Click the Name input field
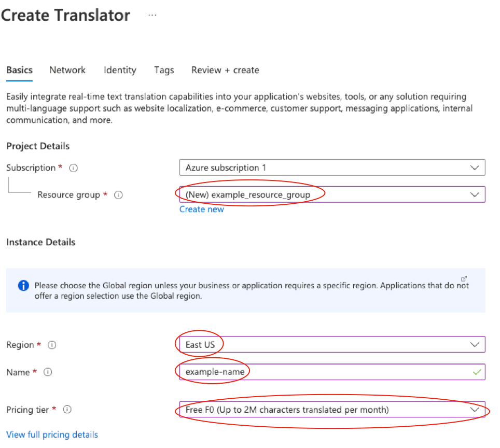The width and height of the screenshot is (500, 448). point(322,372)
